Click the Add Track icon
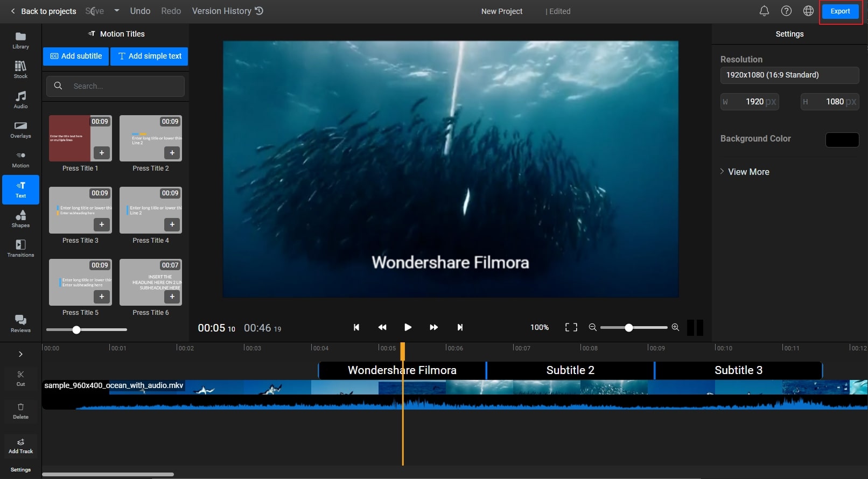Image resolution: width=868 pixels, height=479 pixels. point(20,446)
